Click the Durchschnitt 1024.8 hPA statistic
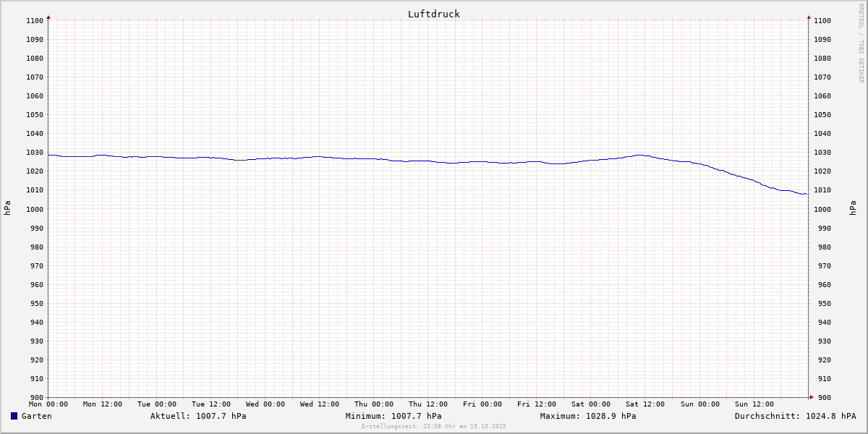Screen dimensions: 868x434 click(795, 416)
